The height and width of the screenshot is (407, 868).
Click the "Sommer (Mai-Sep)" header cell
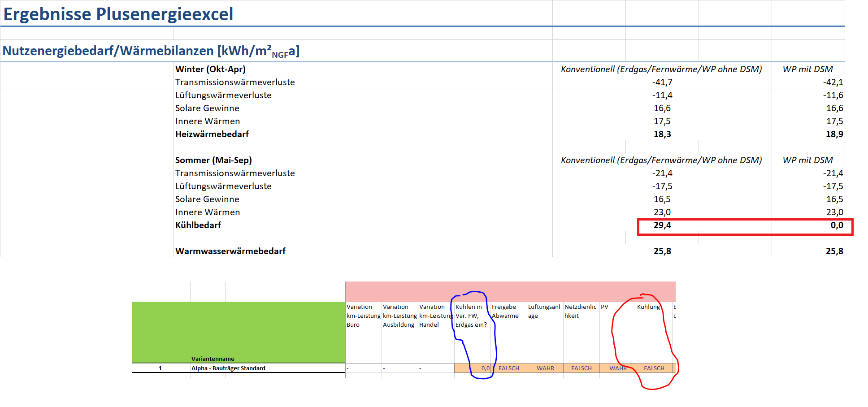213,160
